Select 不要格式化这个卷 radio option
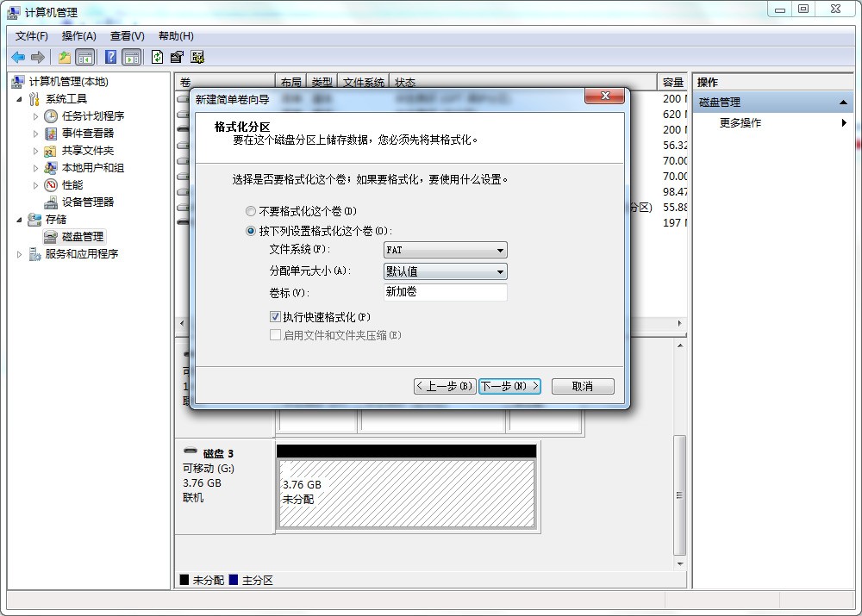The width and height of the screenshot is (862, 616). pos(251,210)
